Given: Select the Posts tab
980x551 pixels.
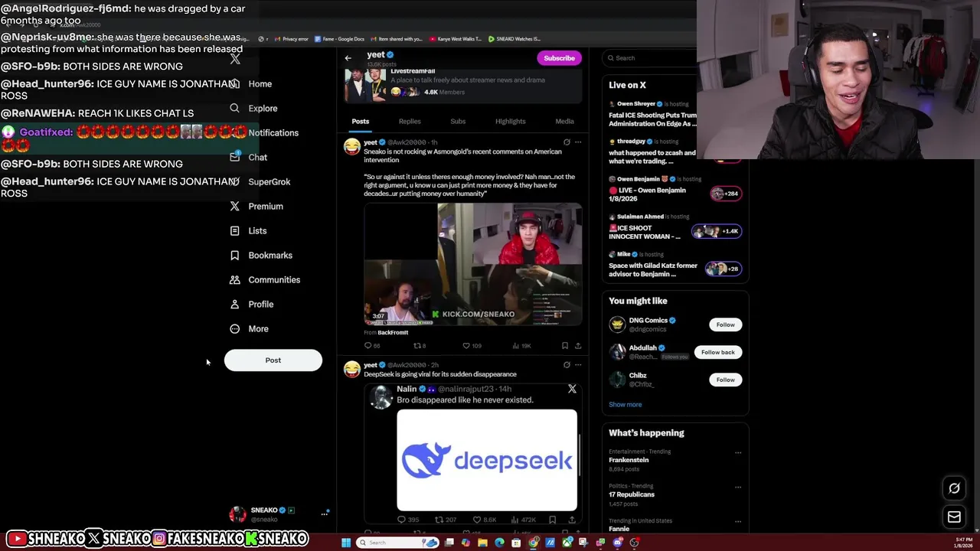Looking at the screenshot, I should pyautogui.click(x=360, y=121).
